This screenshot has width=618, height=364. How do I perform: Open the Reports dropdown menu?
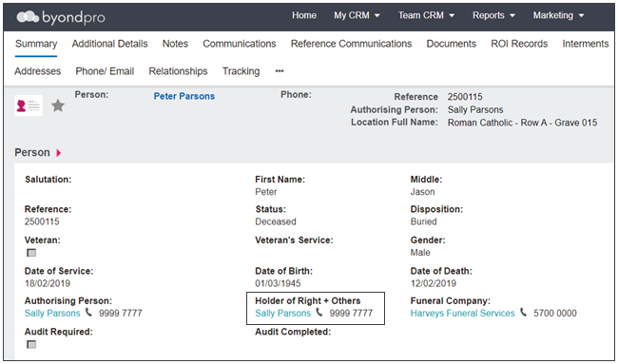[493, 16]
